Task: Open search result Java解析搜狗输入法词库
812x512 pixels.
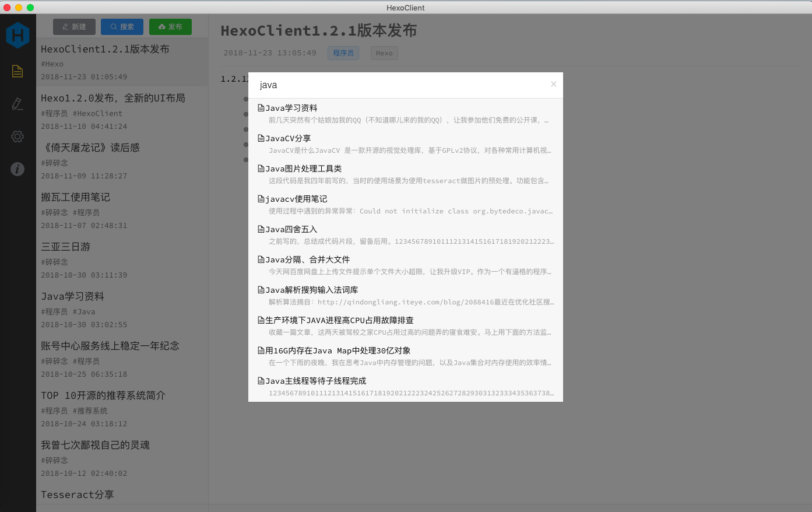Action: coord(406,296)
